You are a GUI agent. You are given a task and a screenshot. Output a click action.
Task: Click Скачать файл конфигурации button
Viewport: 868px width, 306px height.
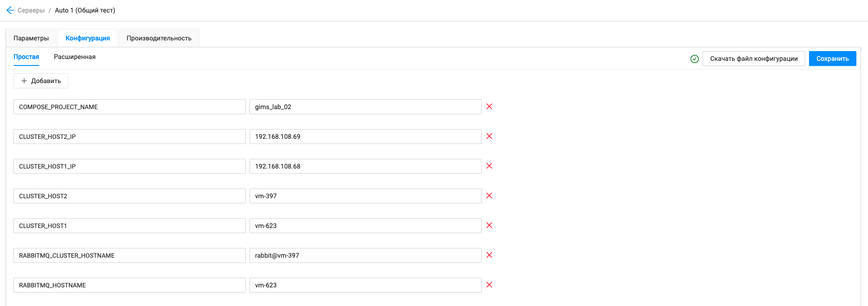[754, 59]
